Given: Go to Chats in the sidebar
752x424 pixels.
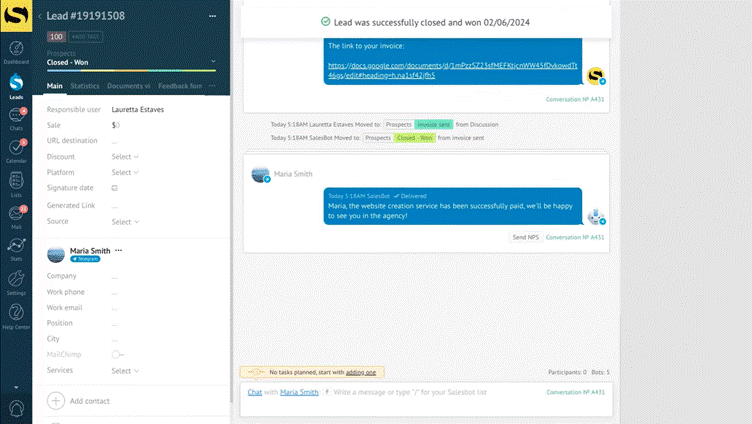Looking at the screenshot, I should coord(16,120).
